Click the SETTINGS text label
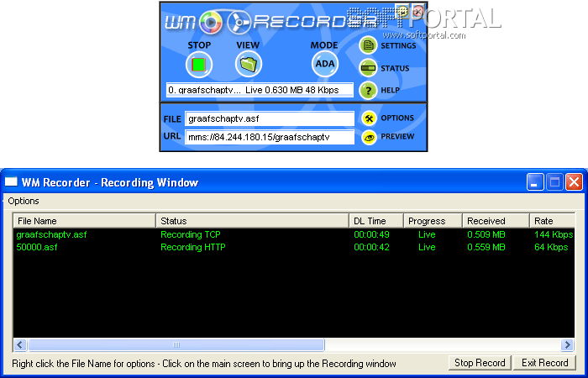Viewport: 588px width, 378px height. [399, 45]
